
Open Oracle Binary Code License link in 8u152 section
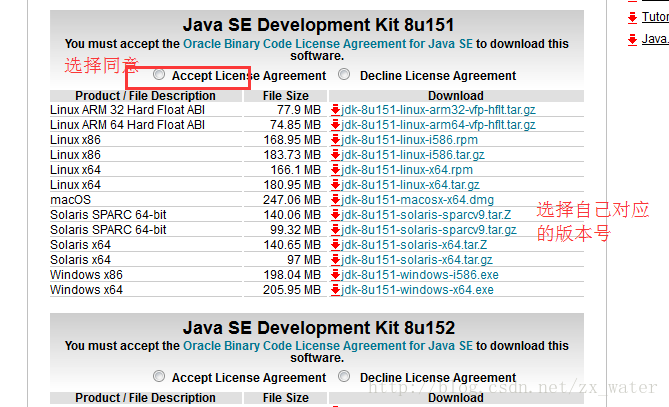tap(328, 346)
